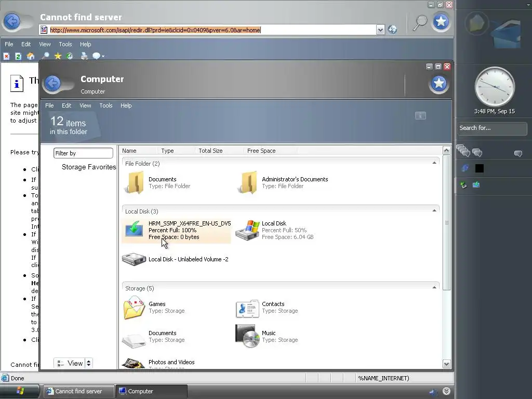Collapse the Storage (5) group
The height and width of the screenshot is (399, 532).
pyautogui.click(x=434, y=288)
